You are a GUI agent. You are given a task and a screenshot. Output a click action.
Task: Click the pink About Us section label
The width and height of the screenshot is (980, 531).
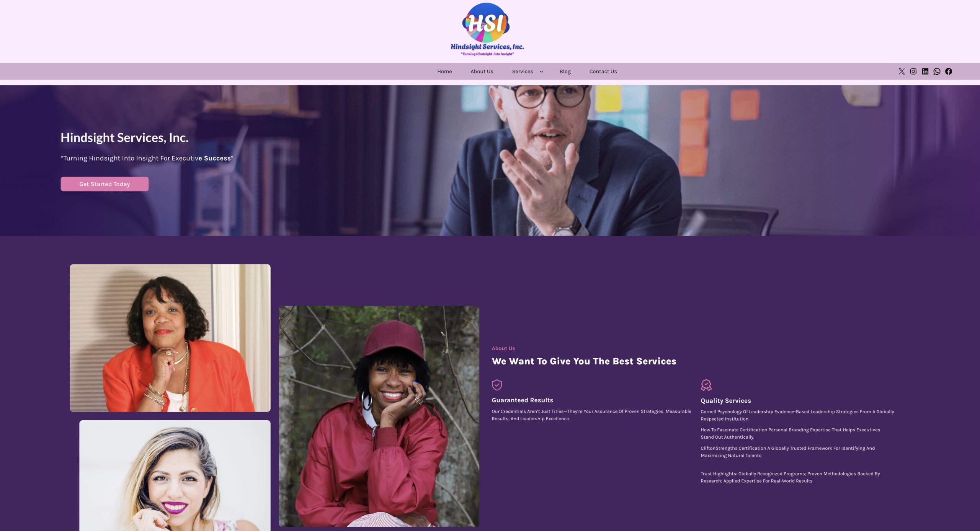click(503, 348)
